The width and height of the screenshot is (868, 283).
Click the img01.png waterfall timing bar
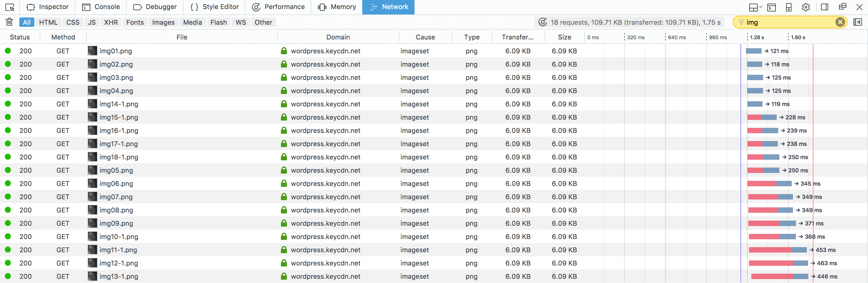point(753,51)
